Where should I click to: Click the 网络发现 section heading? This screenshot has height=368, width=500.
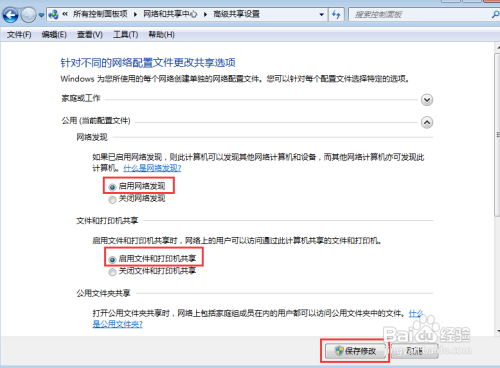[92, 137]
